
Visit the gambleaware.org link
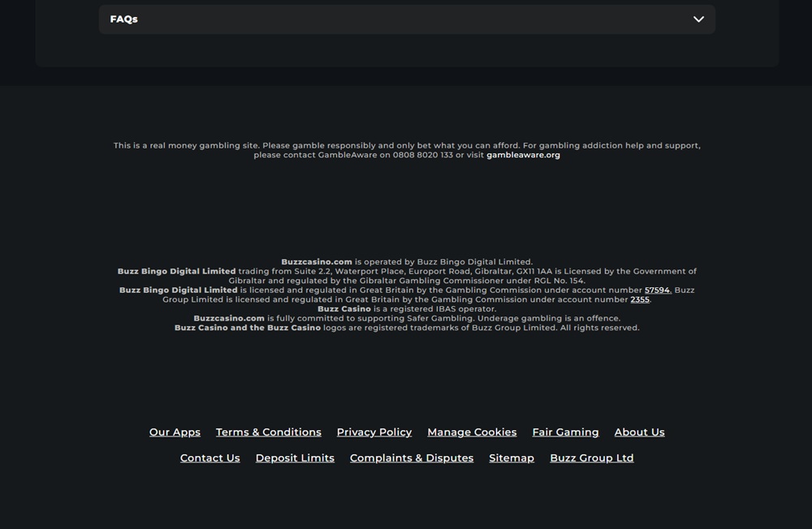[523, 155]
